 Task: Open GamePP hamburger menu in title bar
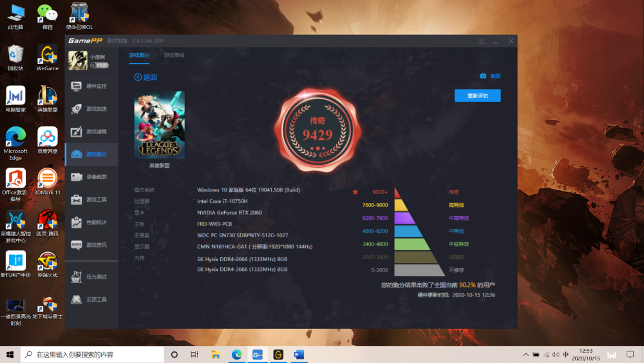click(481, 41)
